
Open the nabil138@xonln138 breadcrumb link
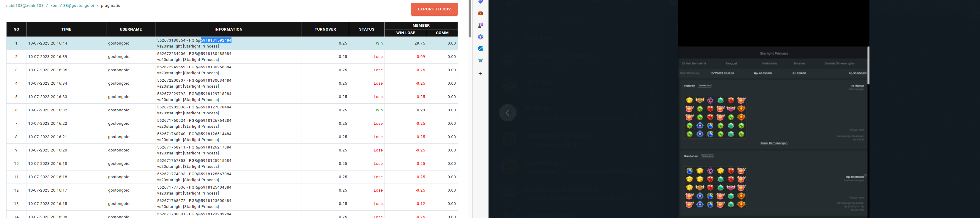pyautogui.click(x=25, y=6)
